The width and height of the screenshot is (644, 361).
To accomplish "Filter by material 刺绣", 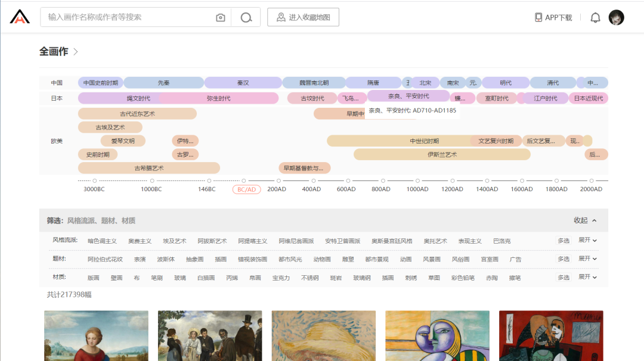I will tap(411, 278).
